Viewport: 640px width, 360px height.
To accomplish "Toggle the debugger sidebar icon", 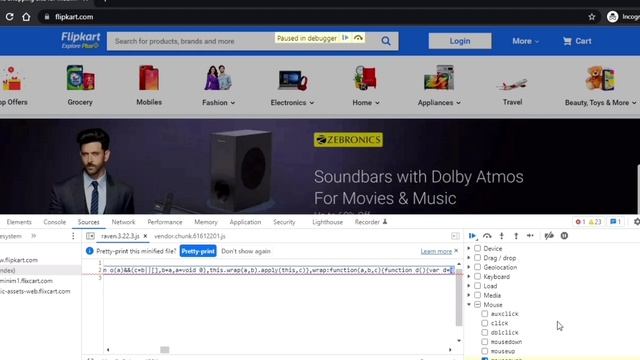I will [x=455, y=236].
